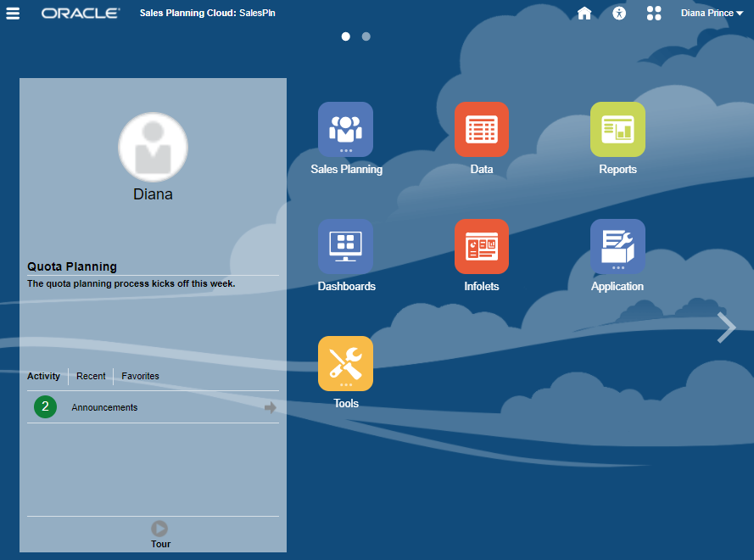Open the Announcements activity item
754x560 pixels.
coord(103,407)
